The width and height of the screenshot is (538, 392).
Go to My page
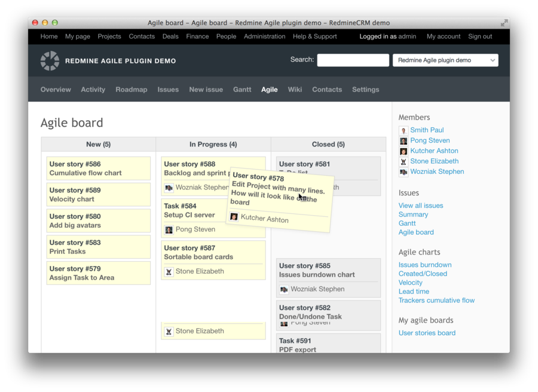tap(78, 36)
